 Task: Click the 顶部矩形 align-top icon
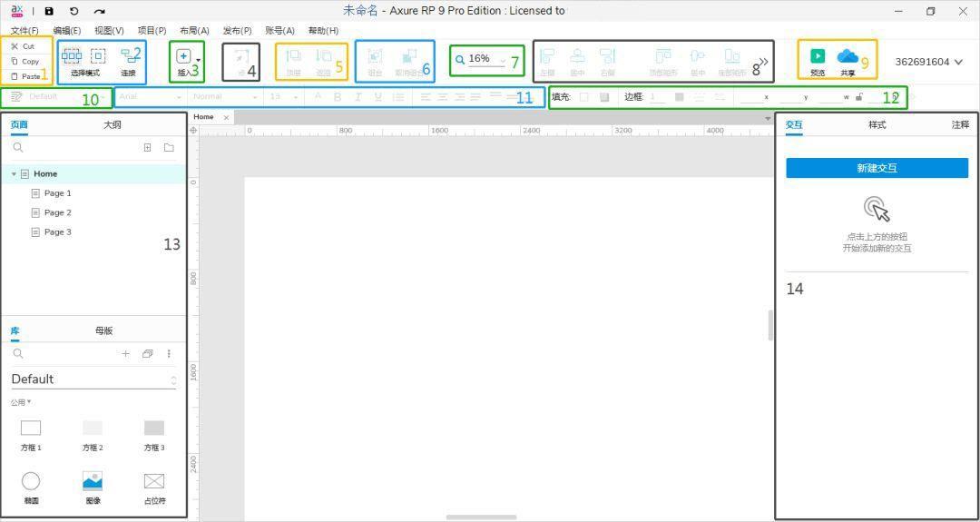(x=663, y=56)
